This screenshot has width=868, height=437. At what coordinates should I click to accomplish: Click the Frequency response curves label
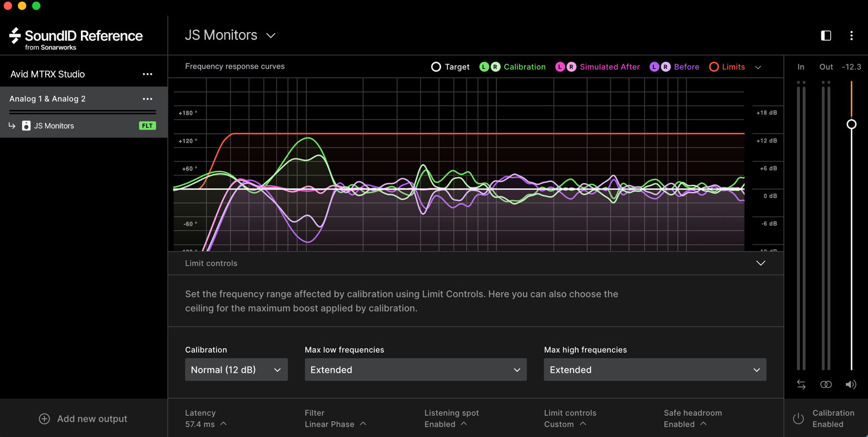pyautogui.click(x=235, y=66)
